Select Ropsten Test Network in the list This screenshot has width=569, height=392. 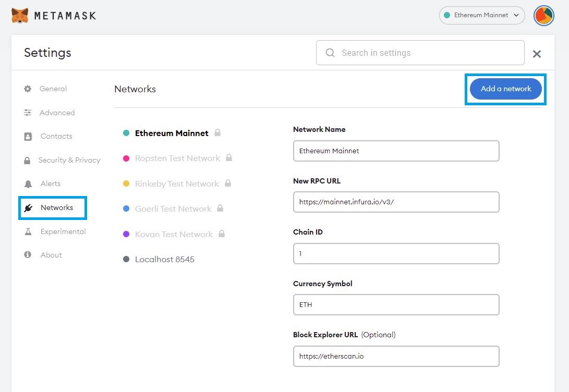tap(177, 158)
